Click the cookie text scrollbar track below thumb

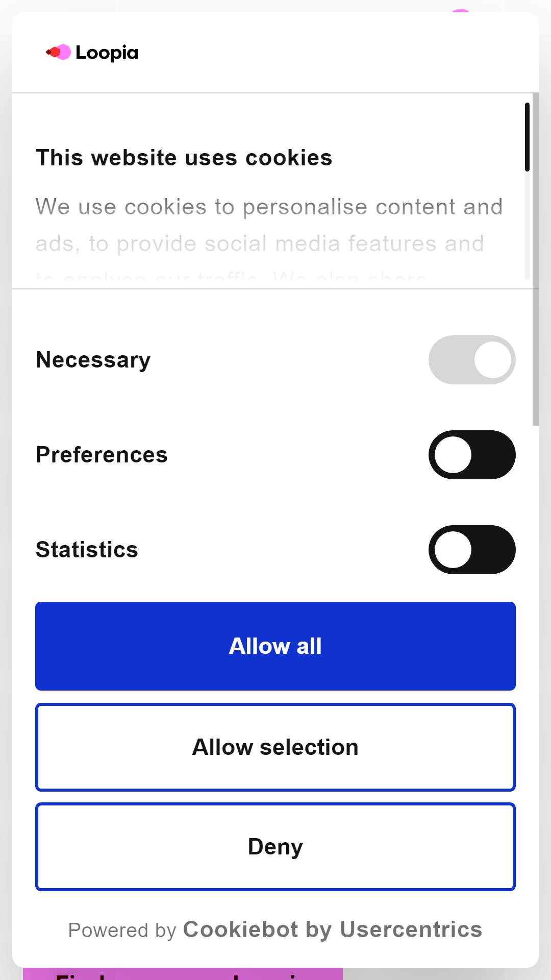527,226
